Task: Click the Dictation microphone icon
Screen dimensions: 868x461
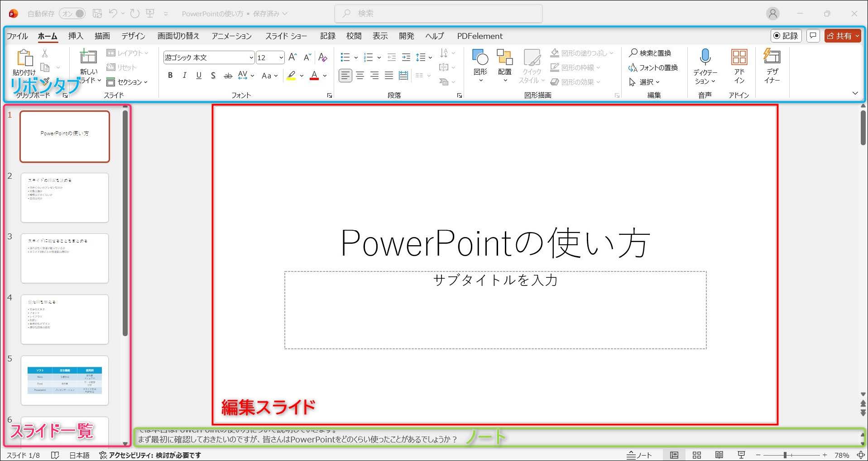Action: tap(705, 57)
